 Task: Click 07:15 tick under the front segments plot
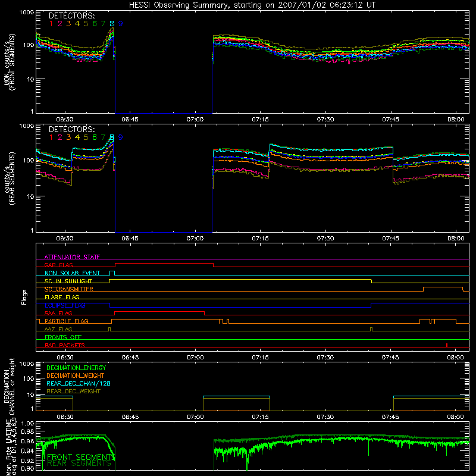(260, 120)
